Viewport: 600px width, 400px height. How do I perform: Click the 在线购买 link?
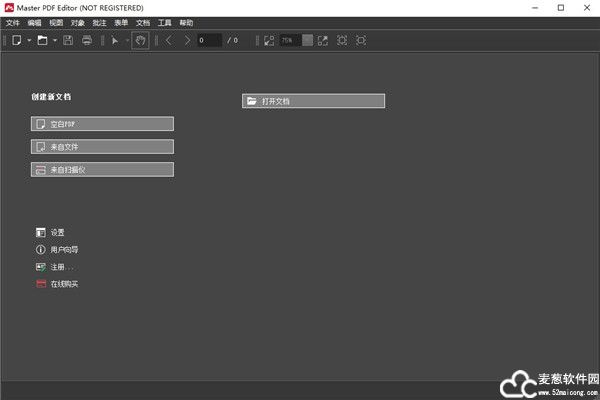pos(64,284)
